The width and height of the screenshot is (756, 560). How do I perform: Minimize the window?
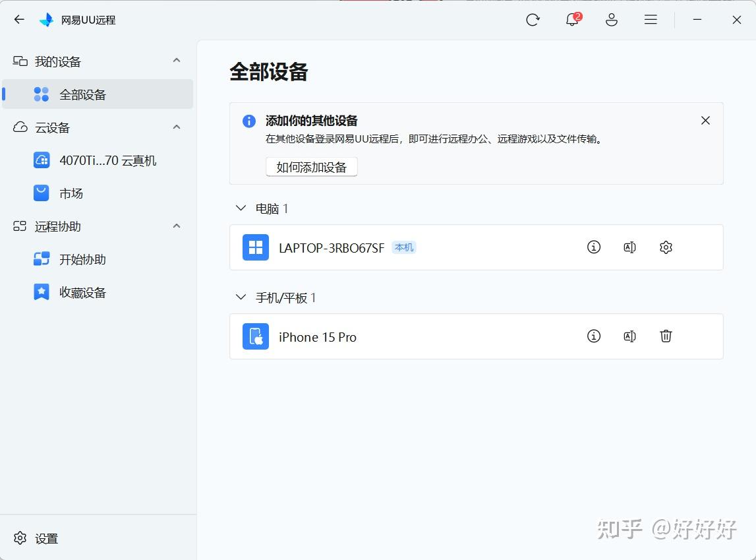click(x=697, y=20)
